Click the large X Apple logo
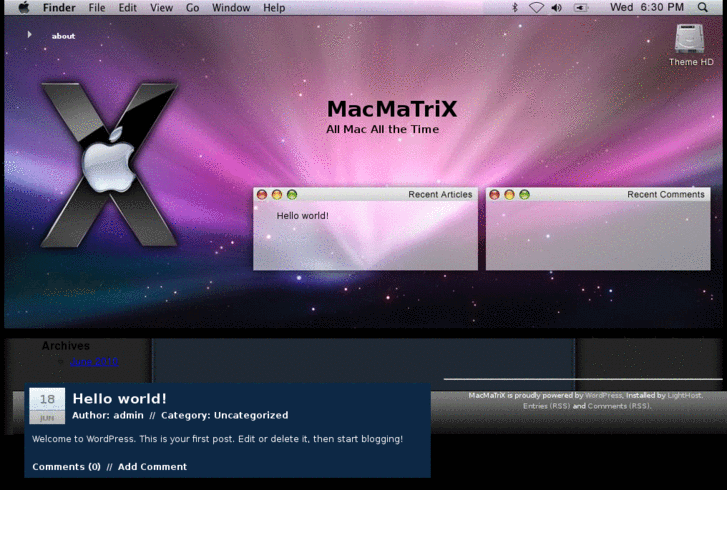727x545 pixels. click(x=108, y=163)
